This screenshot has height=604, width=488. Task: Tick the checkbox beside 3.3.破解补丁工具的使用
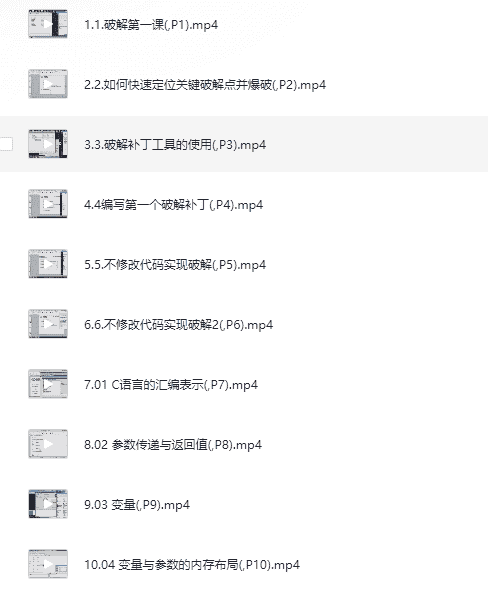tap(6, 144)
